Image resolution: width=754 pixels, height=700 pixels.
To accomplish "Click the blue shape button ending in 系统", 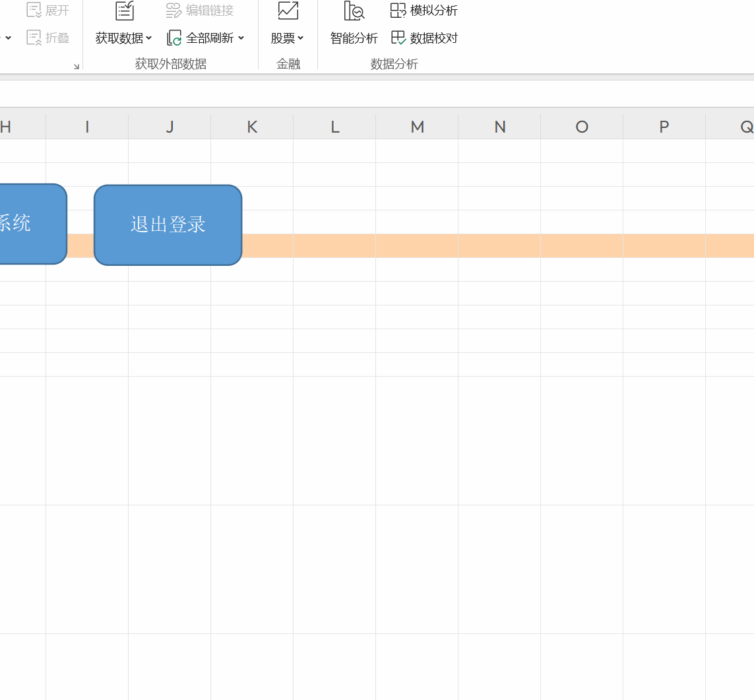I will coord(33,224).
